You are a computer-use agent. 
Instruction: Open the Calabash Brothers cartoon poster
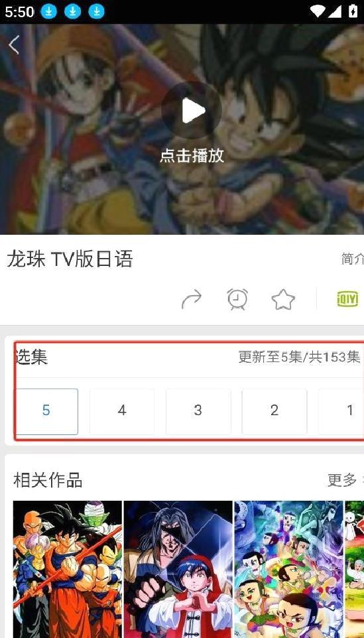pyautogui.click(x=289, y=569)
